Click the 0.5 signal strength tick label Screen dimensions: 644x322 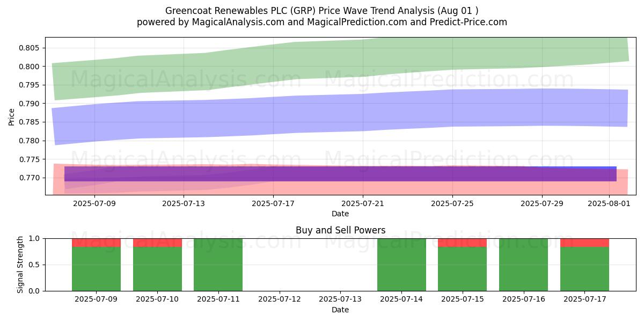point(34,265)
